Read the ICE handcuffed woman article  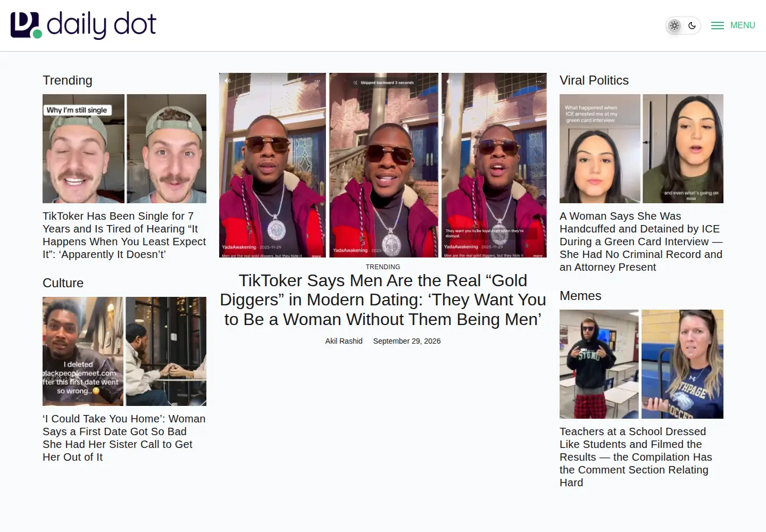click(642, 242)
